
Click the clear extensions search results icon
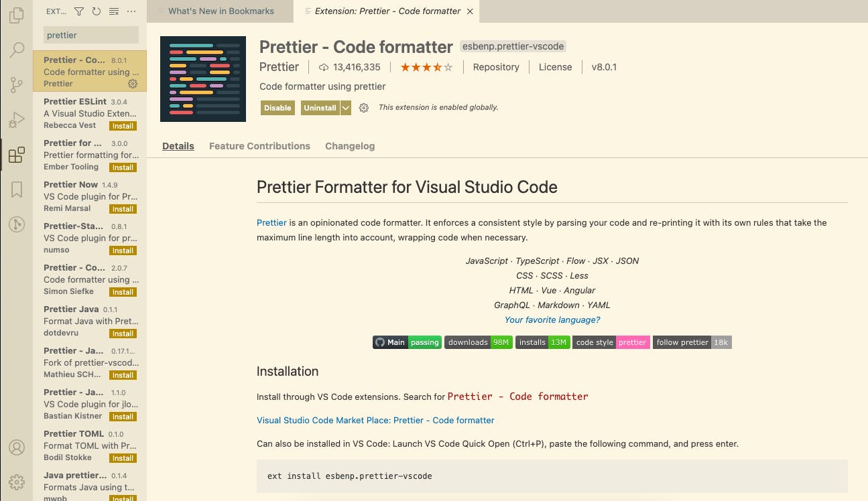[x=113, y=11]
